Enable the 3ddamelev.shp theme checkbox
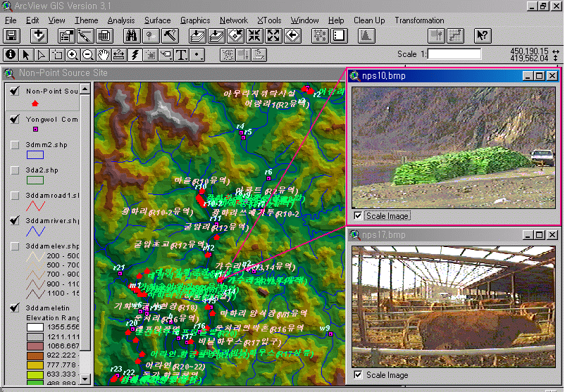This screenshot has height=392, width=565. (15, 246)
